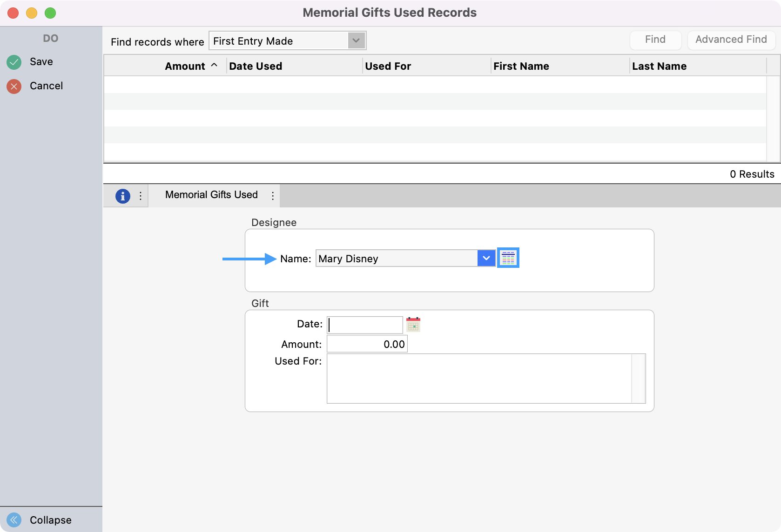Screen dimensions: 781x532
Task: Open the Designee name lookup grid icon
Action: click(508, 258)
